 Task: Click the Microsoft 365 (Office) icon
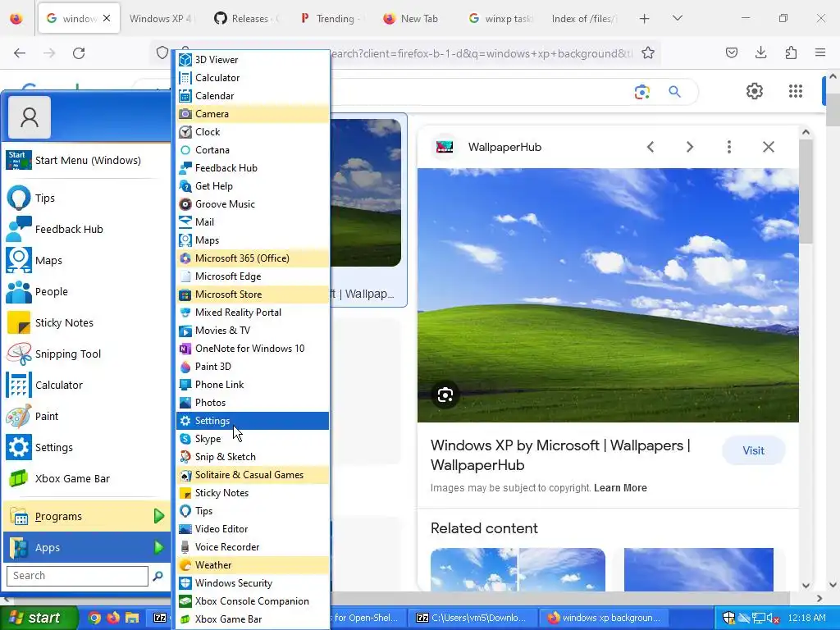pyautogui.click(x=185, y=258)
